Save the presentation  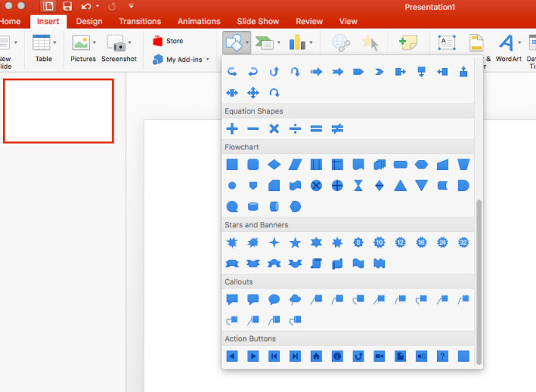point(67,6)
